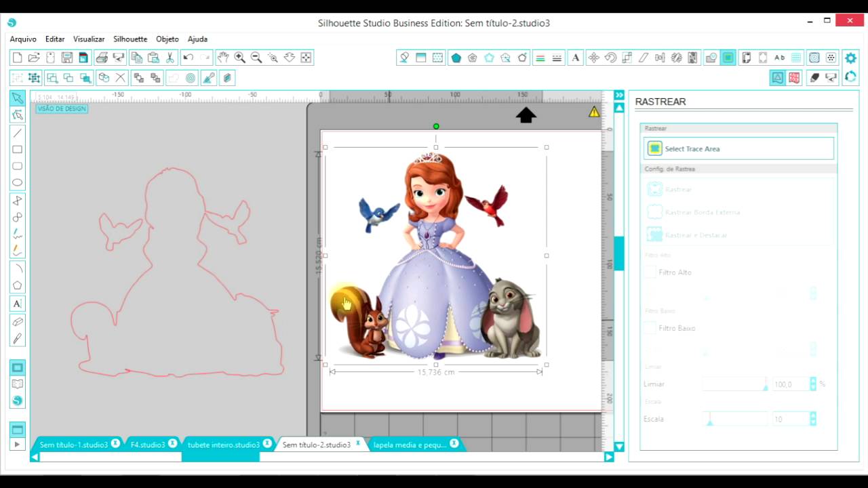Cut with scissors icon

[170, 58]
